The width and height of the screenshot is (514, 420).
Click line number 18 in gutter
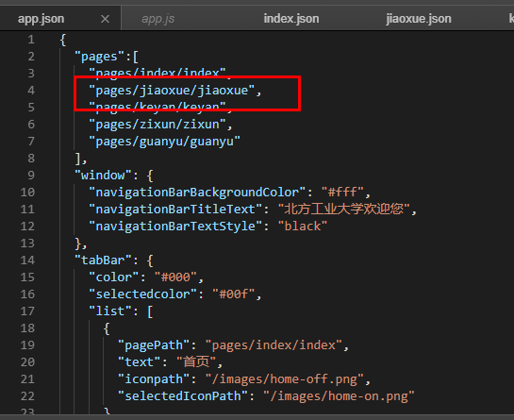(x=27, y=328)
